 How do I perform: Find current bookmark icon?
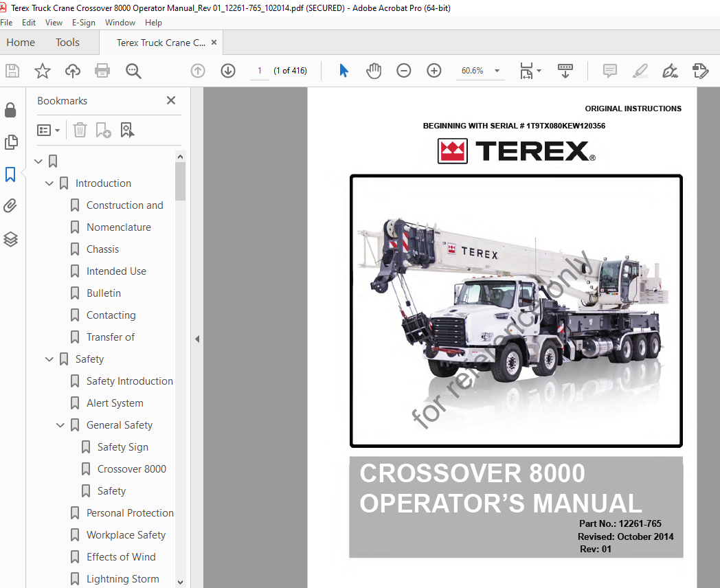pos(127,130)
